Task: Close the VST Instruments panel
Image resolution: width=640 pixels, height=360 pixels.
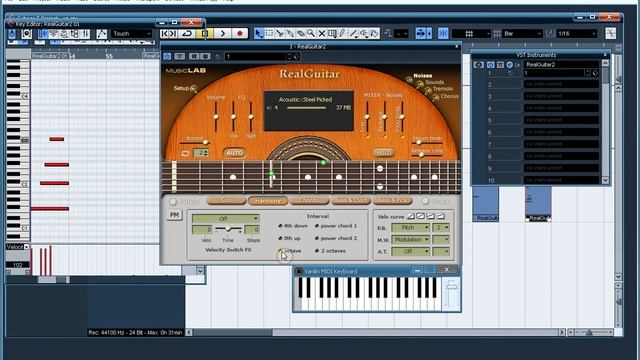Action: point(605,55)
